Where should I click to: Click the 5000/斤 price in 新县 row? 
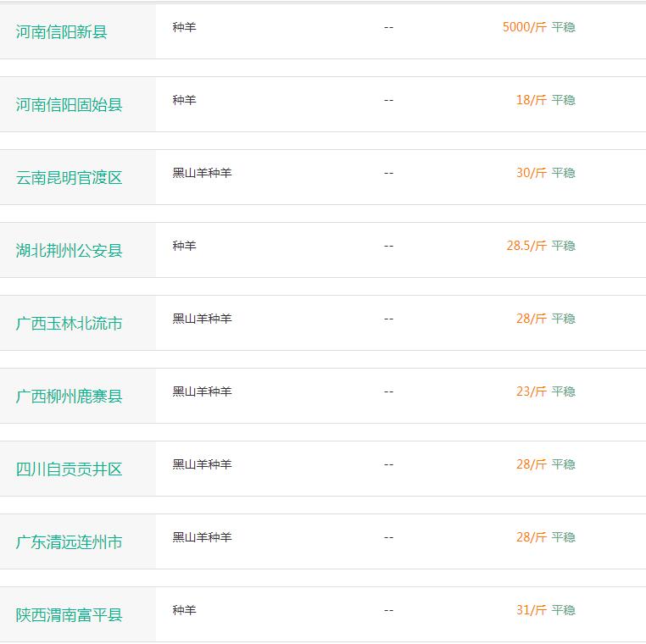[525, 27]
